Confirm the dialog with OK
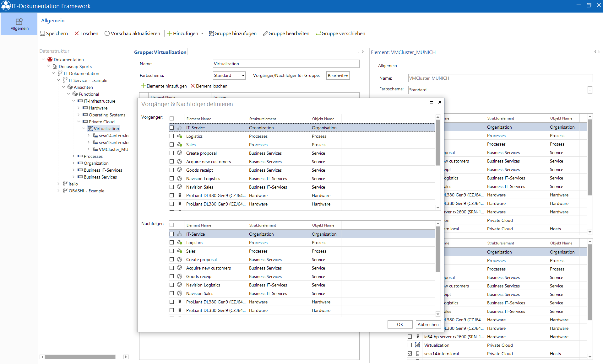Viewport: 603px width, 364px height. [x=400, y=324]
